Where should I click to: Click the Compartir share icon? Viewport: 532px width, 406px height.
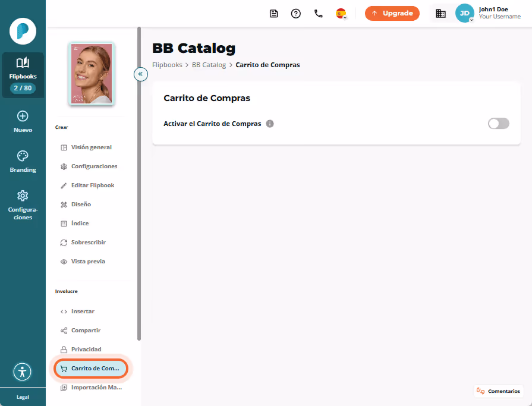click(64, 331)
